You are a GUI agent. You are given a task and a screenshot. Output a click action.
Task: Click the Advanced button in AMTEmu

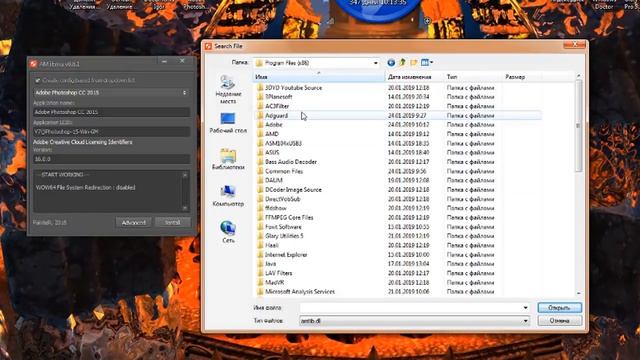pos(133,222)
